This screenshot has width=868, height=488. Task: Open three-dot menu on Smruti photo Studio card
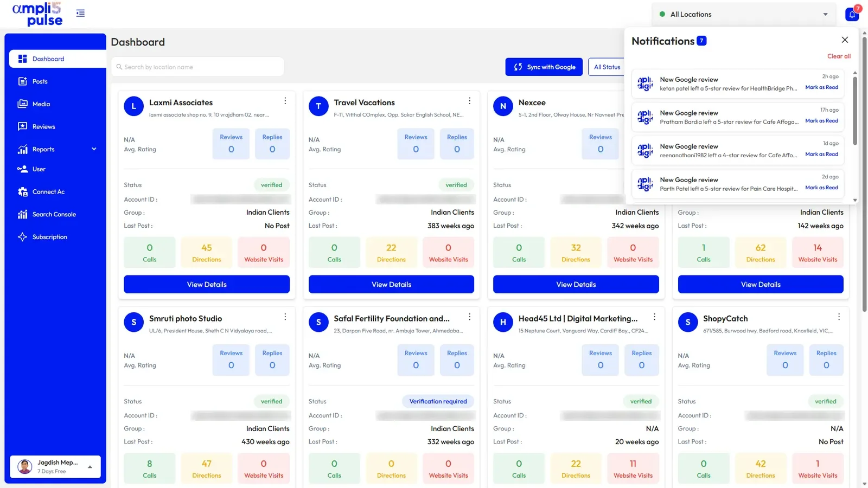coord(285,317)
